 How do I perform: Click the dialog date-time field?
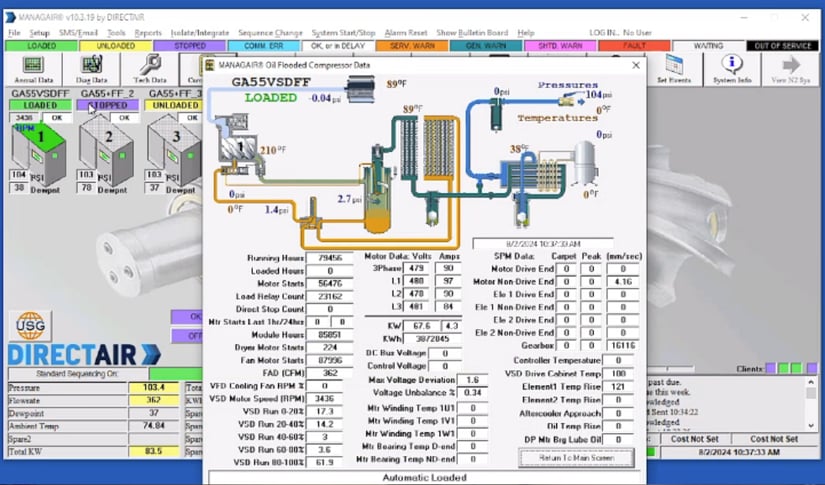tap(543, 244)
